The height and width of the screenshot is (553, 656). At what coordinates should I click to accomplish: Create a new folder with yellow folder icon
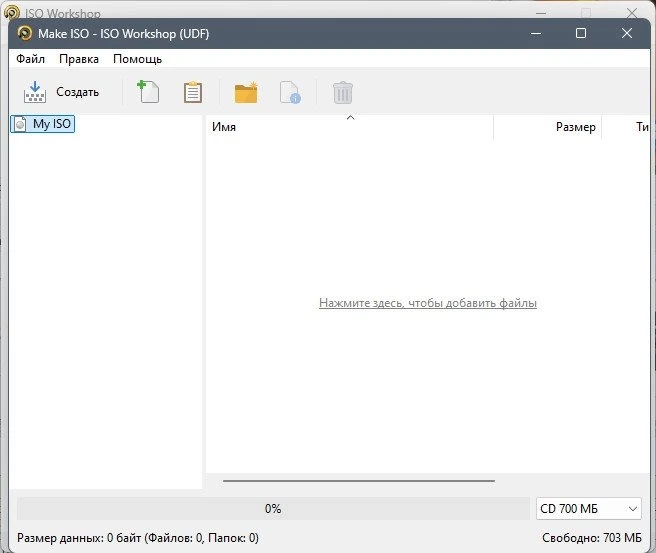click(x=246, y=92)
